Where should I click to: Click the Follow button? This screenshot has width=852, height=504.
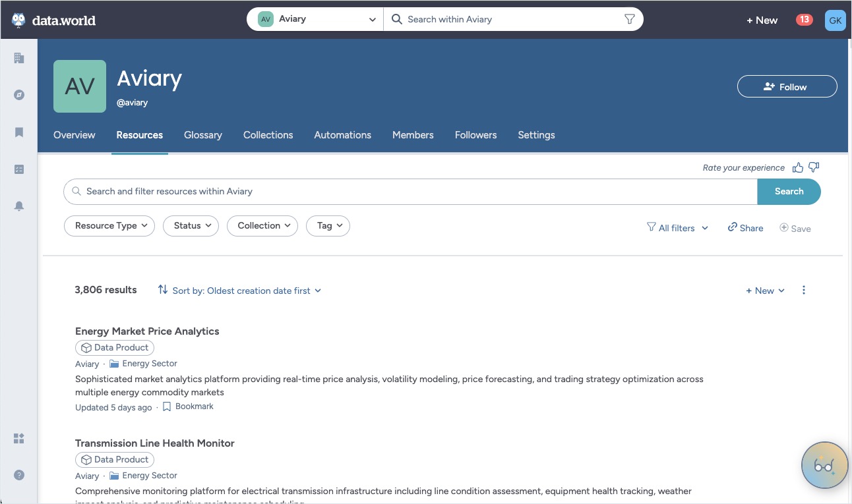click(787, 86)
